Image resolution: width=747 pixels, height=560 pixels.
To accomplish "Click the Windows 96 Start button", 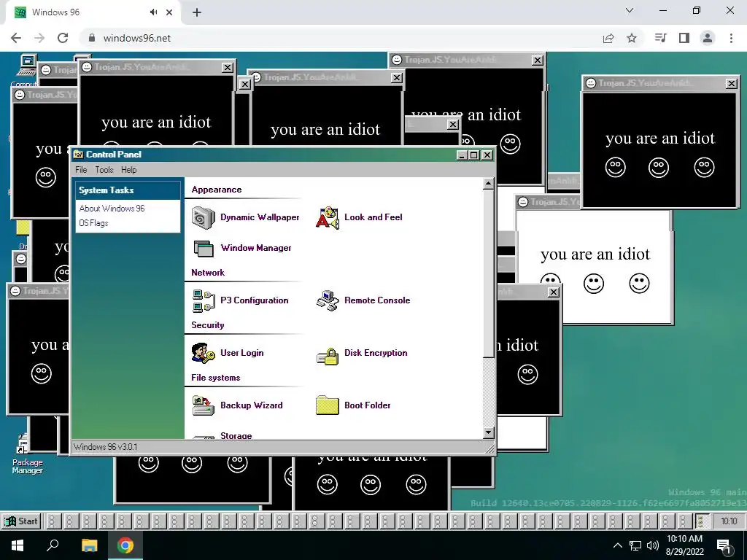I will click(x=21, y=521).
